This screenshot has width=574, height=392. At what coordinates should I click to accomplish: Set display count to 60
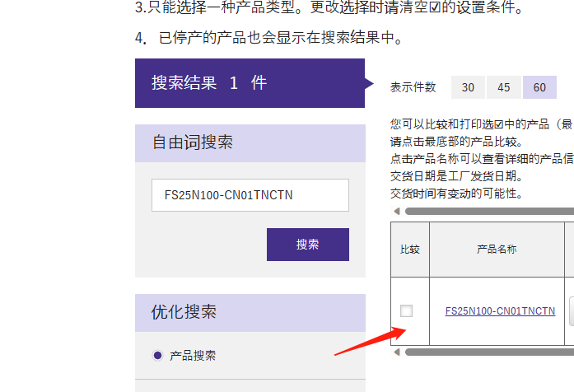pyautogui.click(x=539, y=87)
